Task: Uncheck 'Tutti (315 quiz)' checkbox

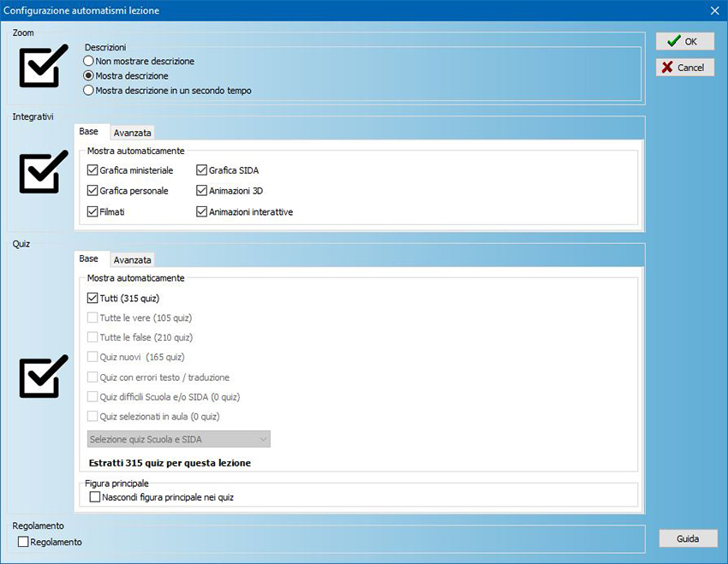Action: click(92, 299)
